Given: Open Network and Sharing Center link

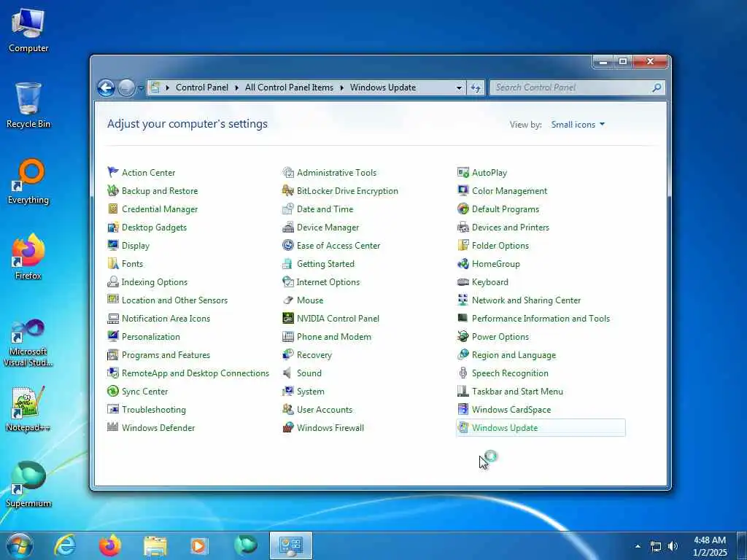Looking at the screenshot, I should (526, 300).
